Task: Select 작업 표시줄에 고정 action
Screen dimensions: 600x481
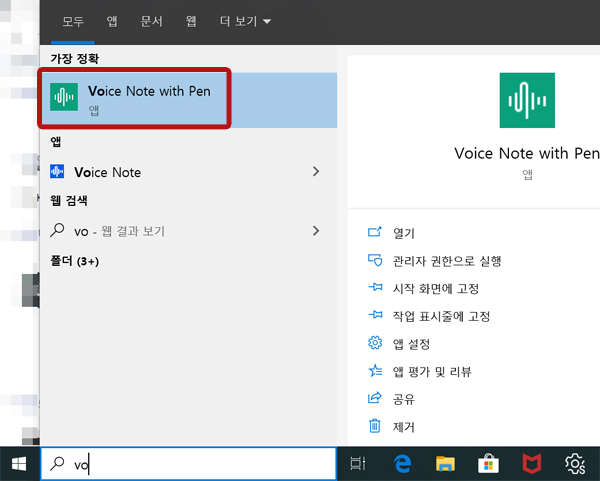Action: pos(441,316)
